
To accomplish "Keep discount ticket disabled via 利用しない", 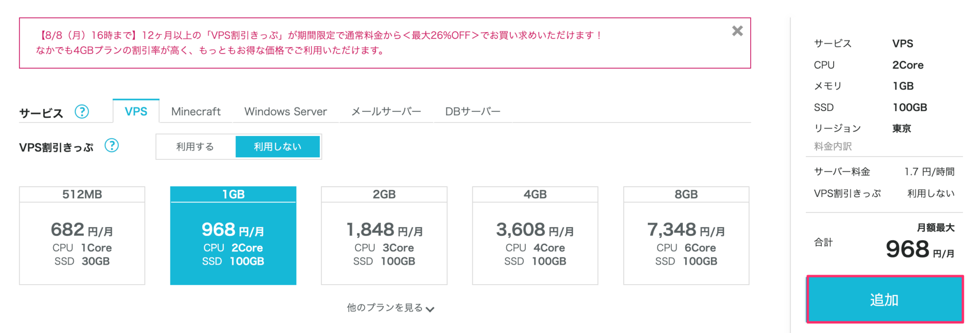I will click(x=278, y=146).
